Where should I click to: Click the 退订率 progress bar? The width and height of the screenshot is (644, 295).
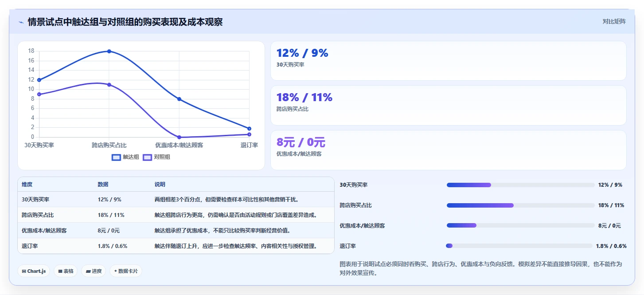519,246
